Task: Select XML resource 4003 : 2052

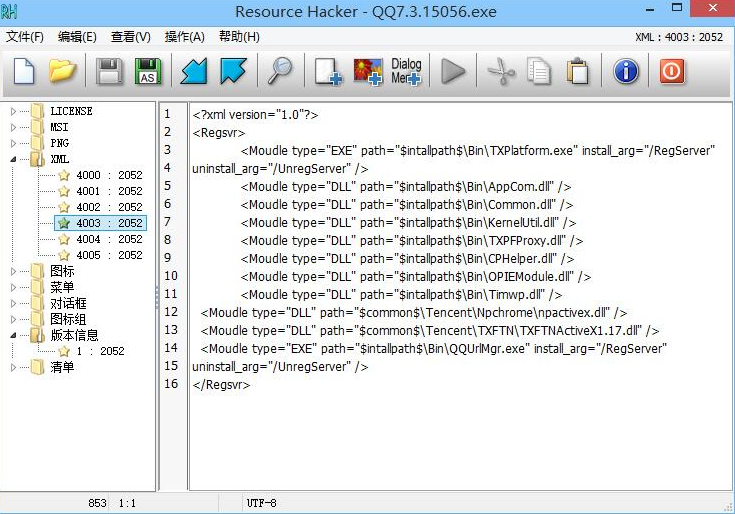Action: [109, 223]
